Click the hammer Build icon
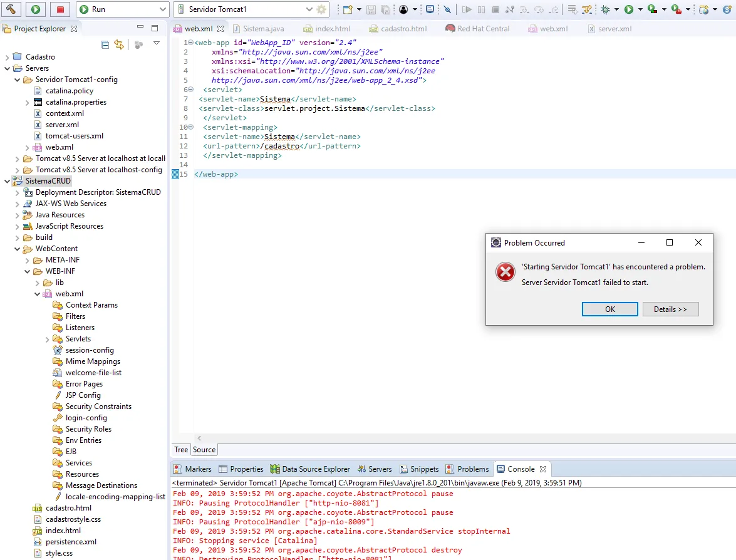The width and height of the screenshot is (736, 560). (x=11, y=9)
